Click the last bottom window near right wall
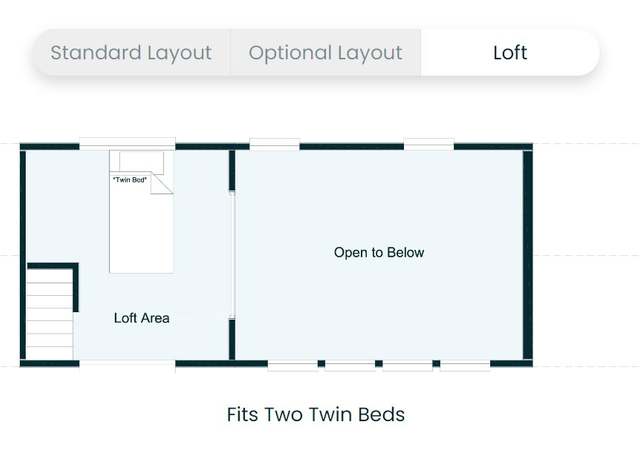This screenshot has width=640, height=459. pos(465,366)
